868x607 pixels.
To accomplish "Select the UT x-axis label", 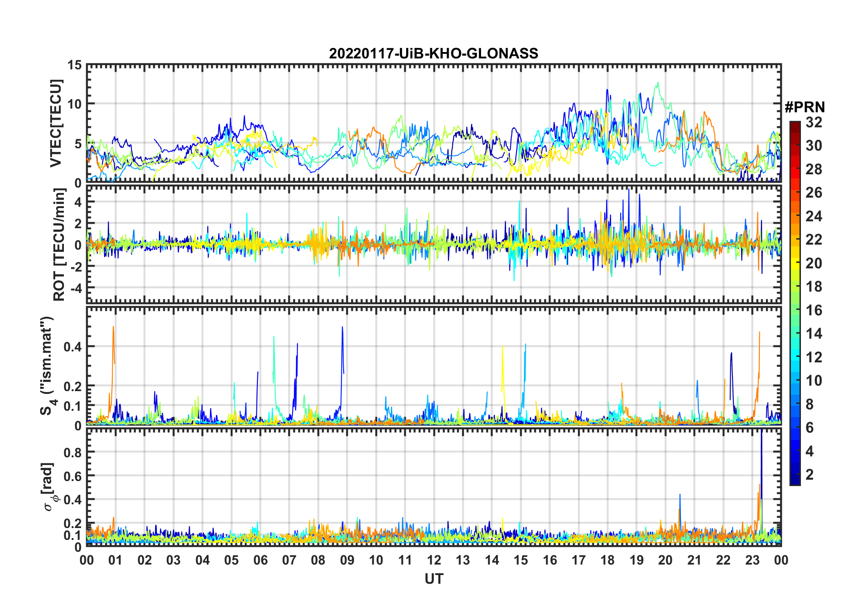I will (x=434, y=579).
